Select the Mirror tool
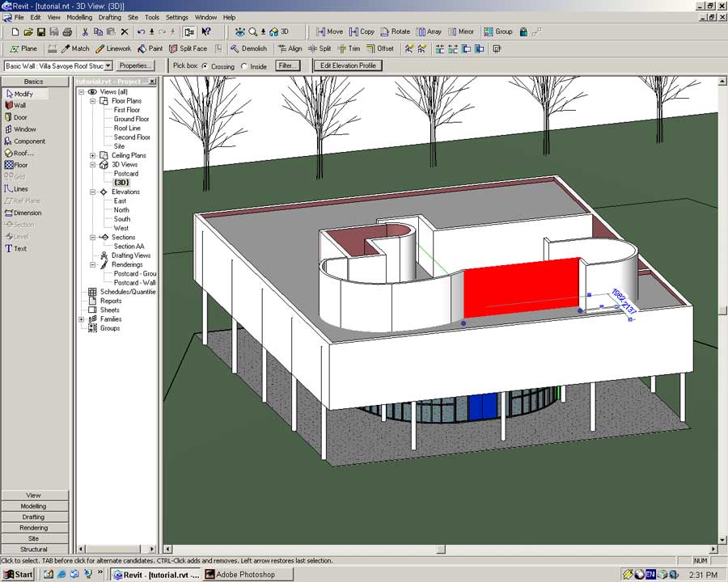Image resolution: width=728 pixels, height=582 pixels. pos(461,32)
